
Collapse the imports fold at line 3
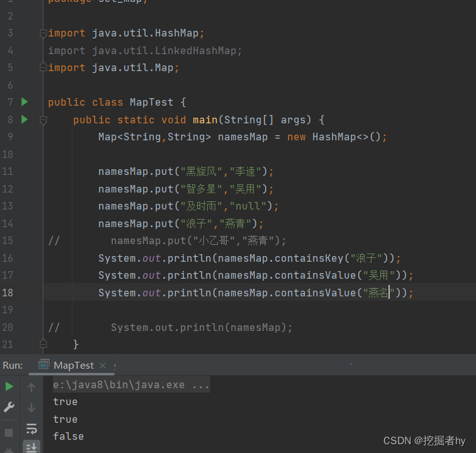[43, 33]
